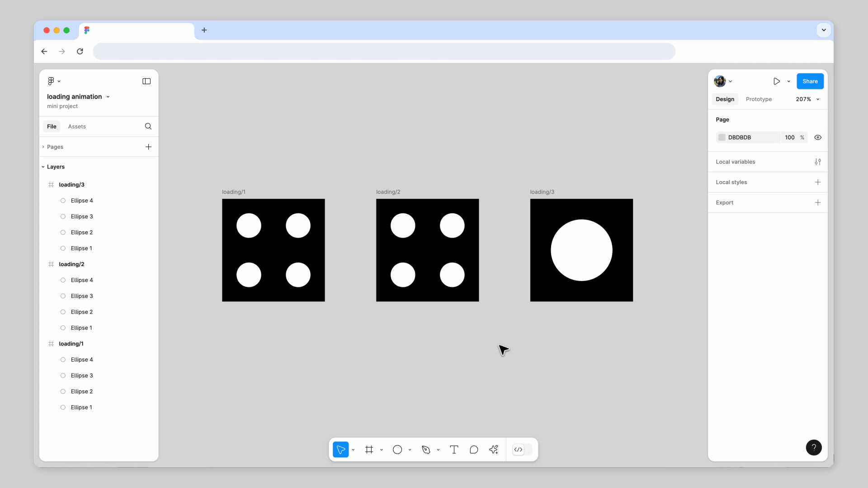Screen dimensions: 868x488
Task: Click the loading/1 frame label on canvas
Action: (234, 192)
